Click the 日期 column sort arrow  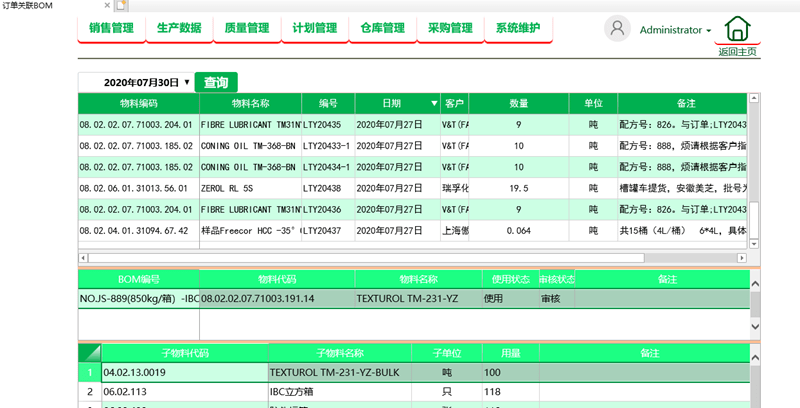point(434,104)
